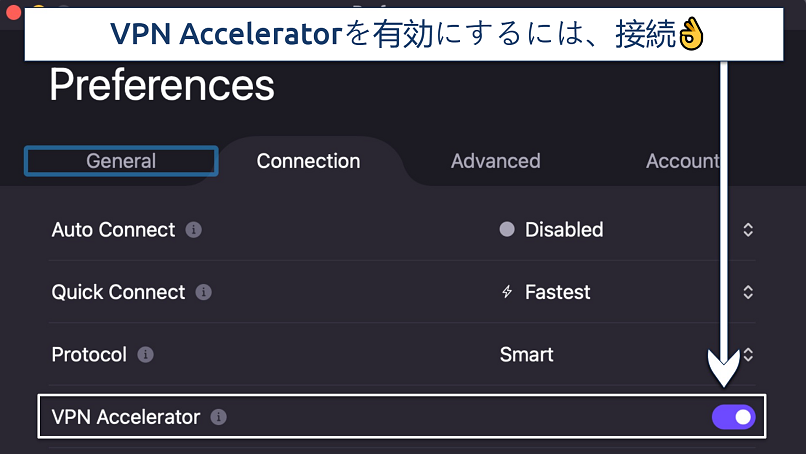The image size is (806, 454).
Task: Open the Advanced tab
Action: (495, 161)
